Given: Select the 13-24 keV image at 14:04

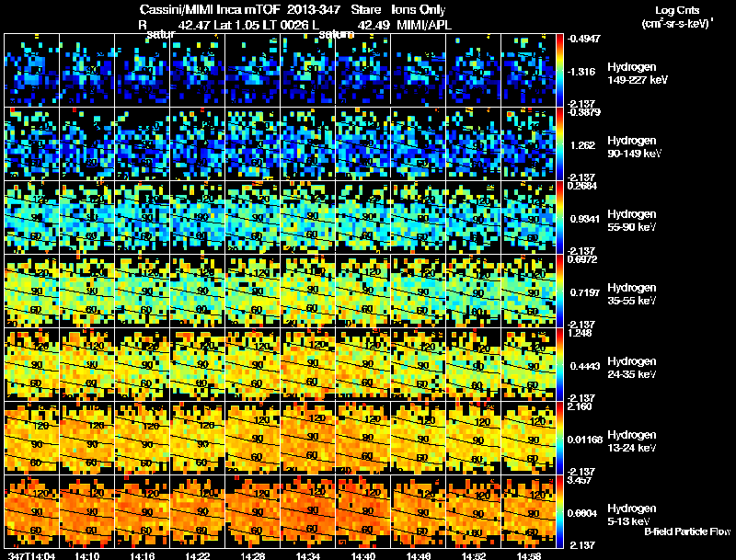Looking at the screenshot, I should point(32,438).
